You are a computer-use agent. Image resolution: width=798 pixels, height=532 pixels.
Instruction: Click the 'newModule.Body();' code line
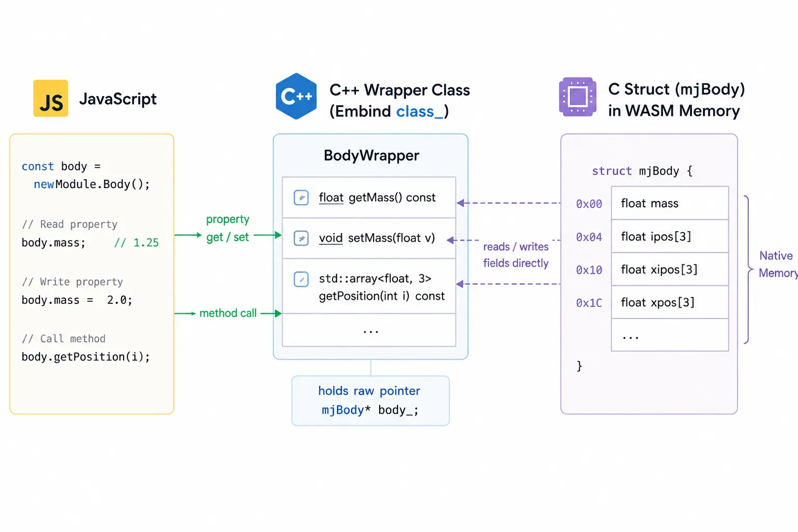(x=92, y=184)
